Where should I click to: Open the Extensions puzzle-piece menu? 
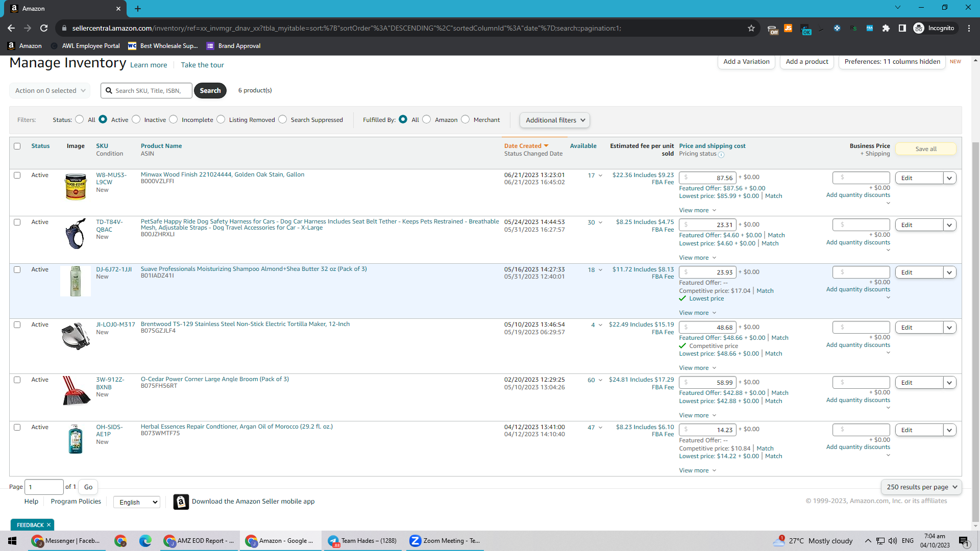(886, 28)
